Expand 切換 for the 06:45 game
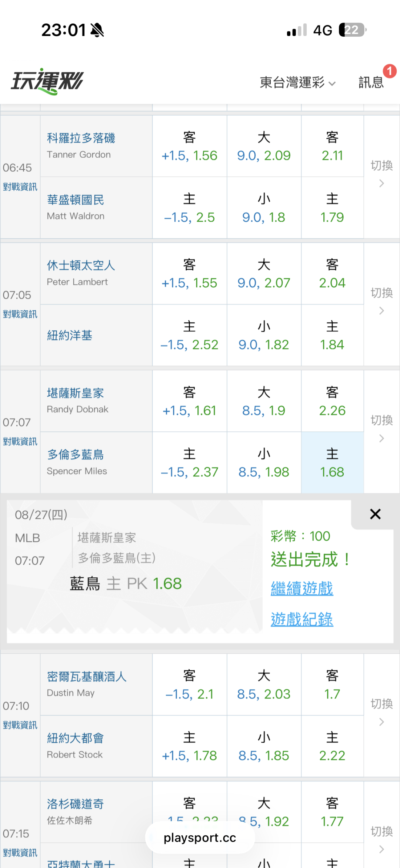 [x=381, y=173]
